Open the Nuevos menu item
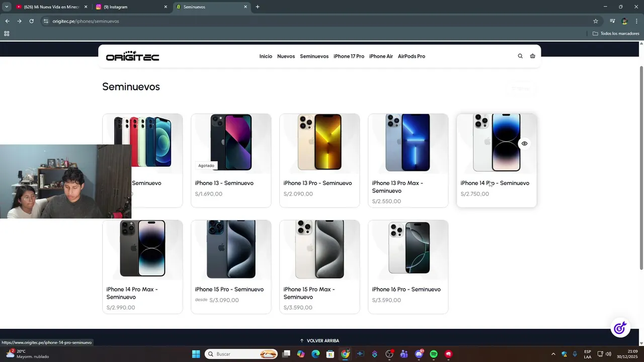This screenshot has width=644, height=362. (x=286, y=56)
